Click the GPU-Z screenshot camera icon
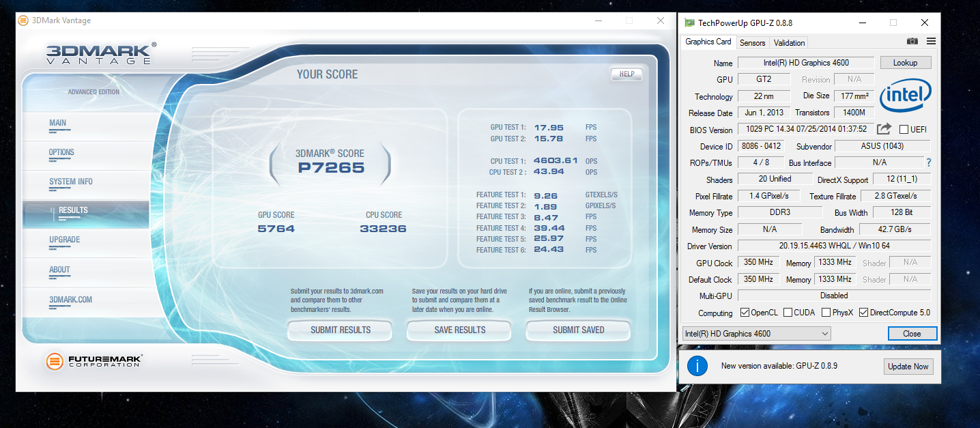This screenshot has height=428, width=980. pyautogui.click(x=912, y=42)
